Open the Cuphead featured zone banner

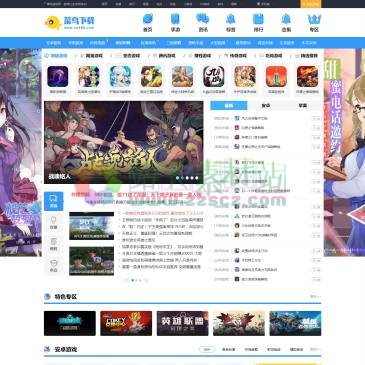(126, 323)
